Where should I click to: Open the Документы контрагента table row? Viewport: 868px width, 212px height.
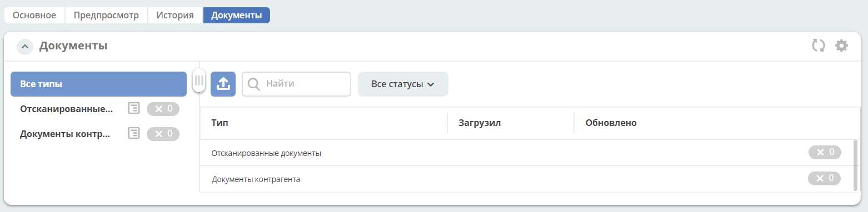tap(526, 179)
